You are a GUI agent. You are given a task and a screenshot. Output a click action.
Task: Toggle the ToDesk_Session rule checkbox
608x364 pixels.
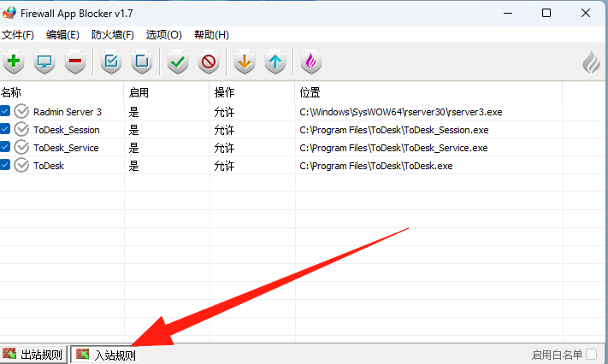point(6,130)
